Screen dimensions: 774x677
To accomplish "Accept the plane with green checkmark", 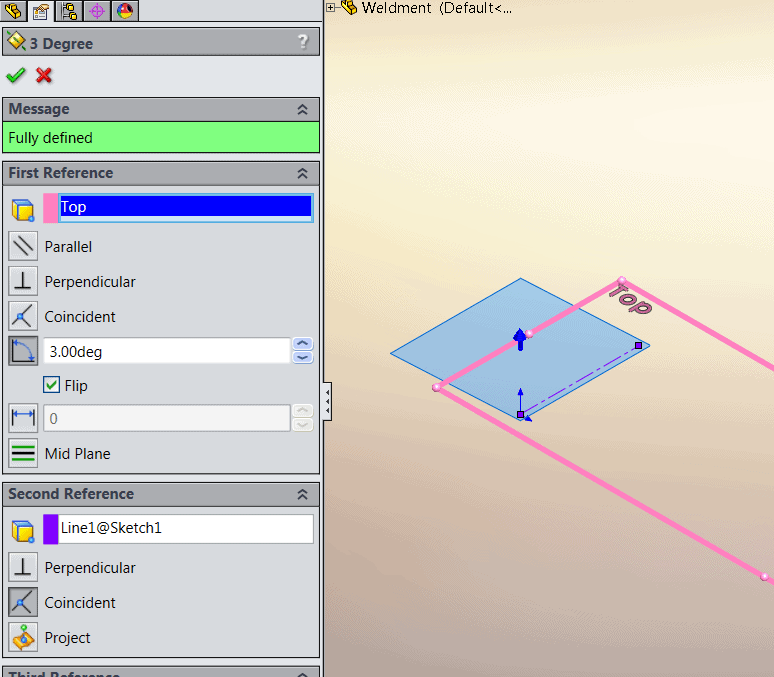I will pyautogui.click(x=16, y=76).
